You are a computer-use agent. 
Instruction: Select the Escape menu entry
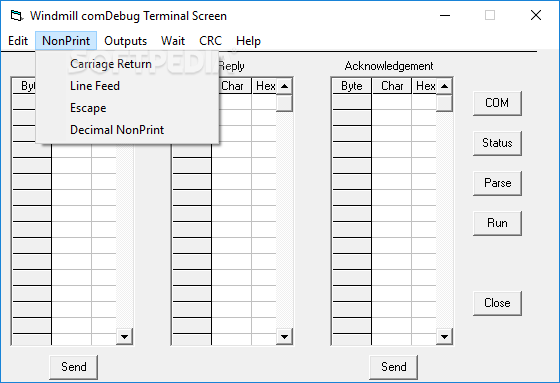point(128,108)
